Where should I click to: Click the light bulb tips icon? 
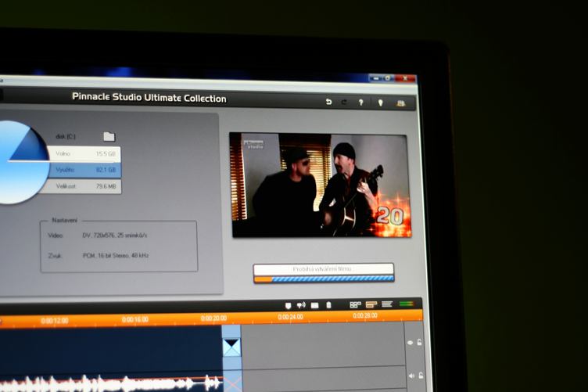point(381,102)
